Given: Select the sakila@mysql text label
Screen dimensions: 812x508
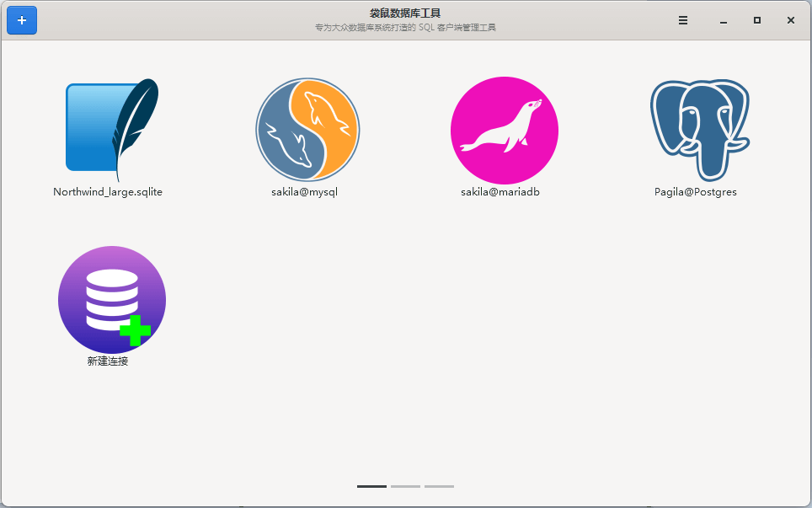Looking at the screenshot, I should 304,192.
